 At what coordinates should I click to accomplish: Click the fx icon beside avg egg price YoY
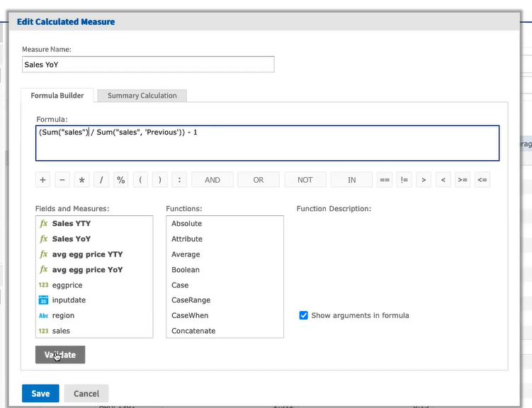click(x=43, y=269)
